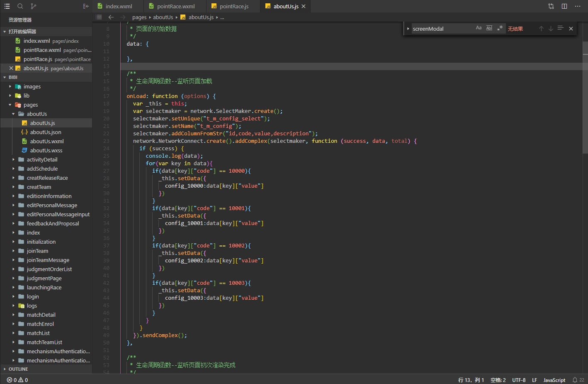Open the more actions ellipsis menu
Image resolution: width=588 pixels, height=384 pixels.
point(578,6)
